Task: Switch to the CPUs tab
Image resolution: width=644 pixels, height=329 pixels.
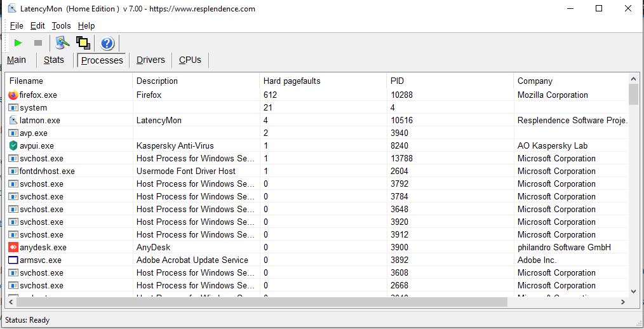Action: pyautogui.click(x=190, y=60)
